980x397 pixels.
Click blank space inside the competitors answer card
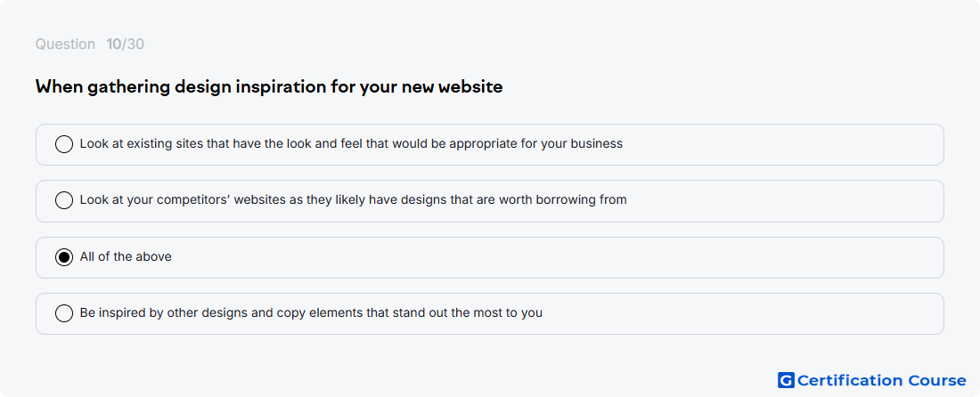[781, 201]
